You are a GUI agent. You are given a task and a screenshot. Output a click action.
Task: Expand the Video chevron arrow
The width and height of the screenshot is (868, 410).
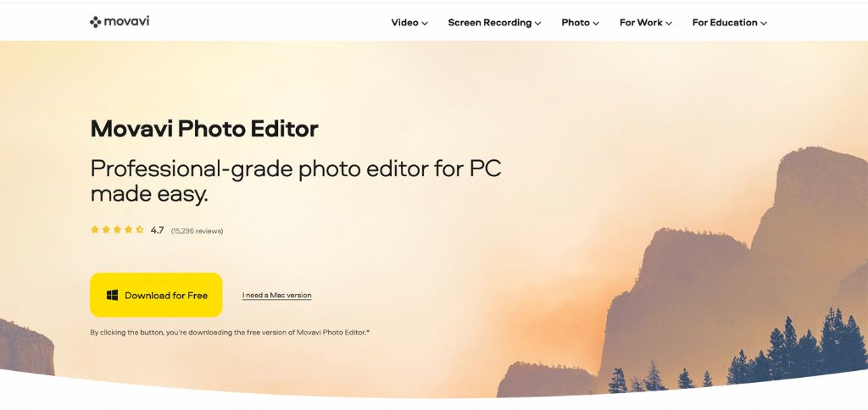coord(425,23)
